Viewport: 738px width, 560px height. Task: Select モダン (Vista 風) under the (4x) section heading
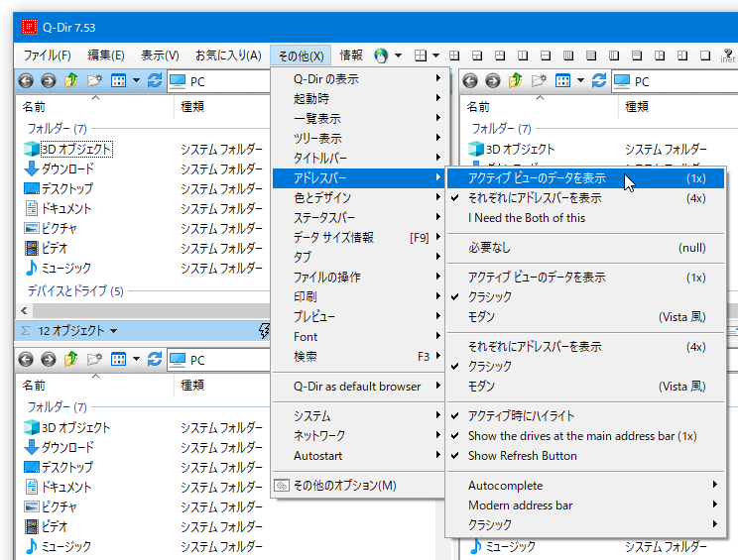click(585, 387)
